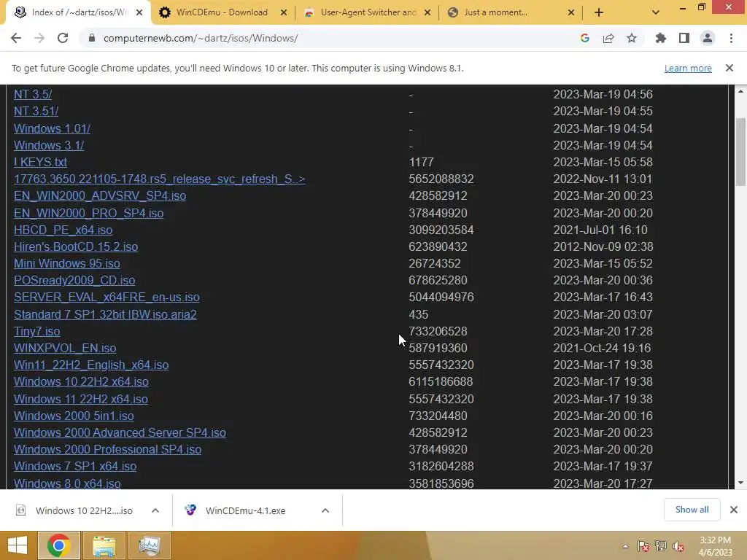Open the NT 3.51/ folder link
Screen dimensions: 747x560
36,111
